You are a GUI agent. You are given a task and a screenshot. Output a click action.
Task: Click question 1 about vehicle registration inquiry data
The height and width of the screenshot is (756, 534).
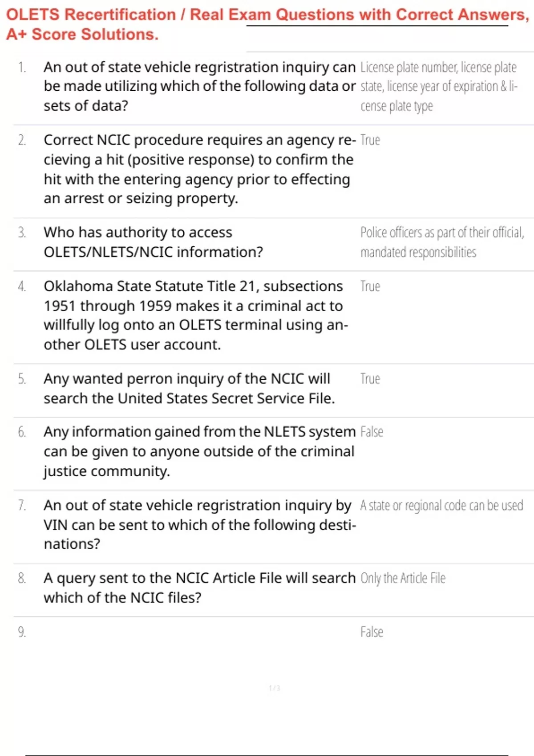[199, 86]
